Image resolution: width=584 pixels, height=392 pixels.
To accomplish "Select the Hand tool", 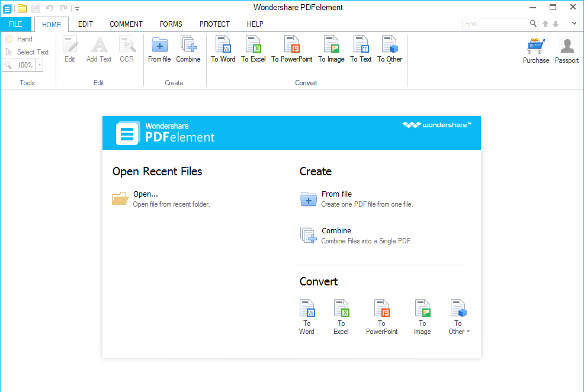I will [x=18, y=38].
